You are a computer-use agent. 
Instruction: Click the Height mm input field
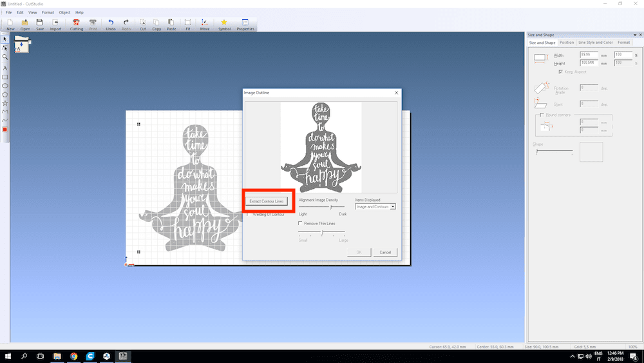coord(589,63)
